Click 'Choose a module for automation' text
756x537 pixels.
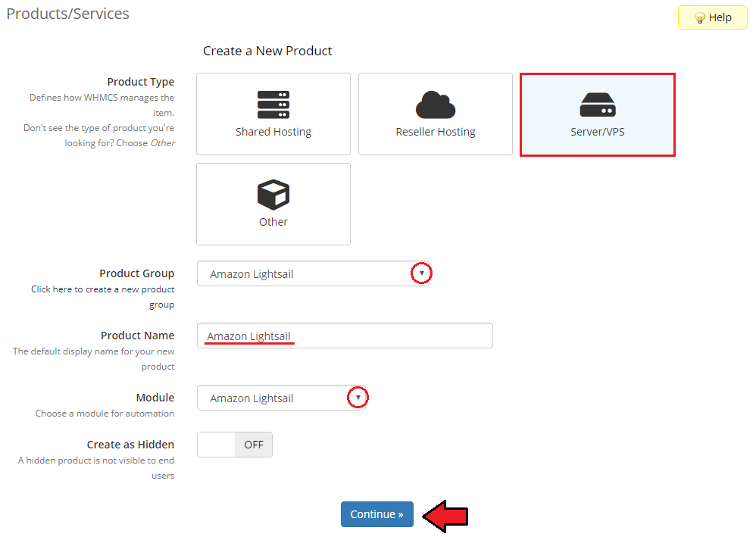[x=105, y=413]
